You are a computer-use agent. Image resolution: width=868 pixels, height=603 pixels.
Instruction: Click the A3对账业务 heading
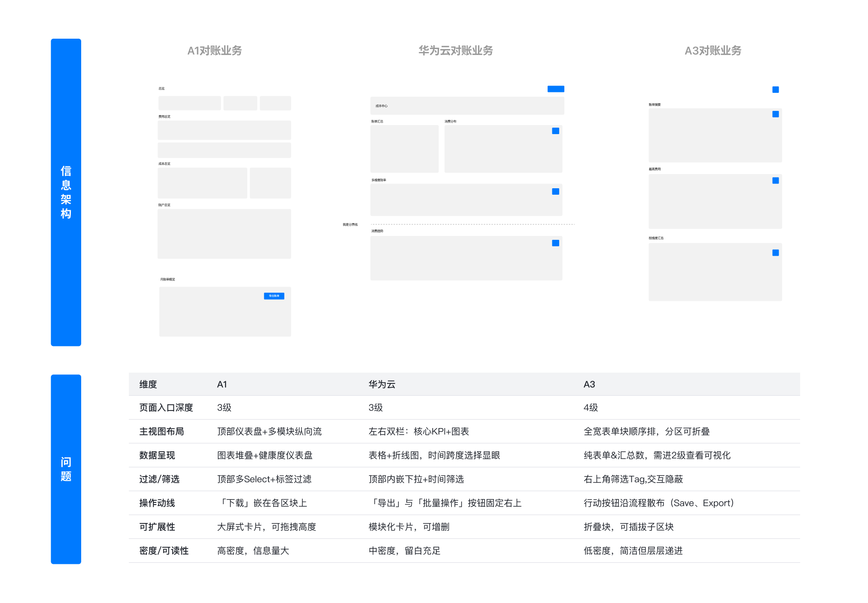(713, 51)
